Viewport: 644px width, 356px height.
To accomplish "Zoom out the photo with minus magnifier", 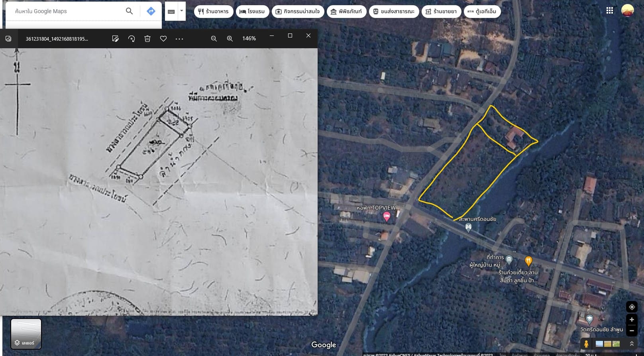I will 214,39.
